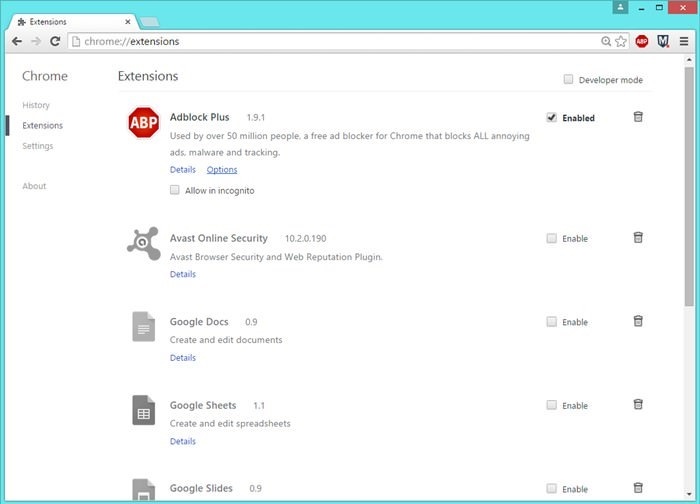Remove Google Docs via trash icon
700x504 pixels.
[638, 321]
